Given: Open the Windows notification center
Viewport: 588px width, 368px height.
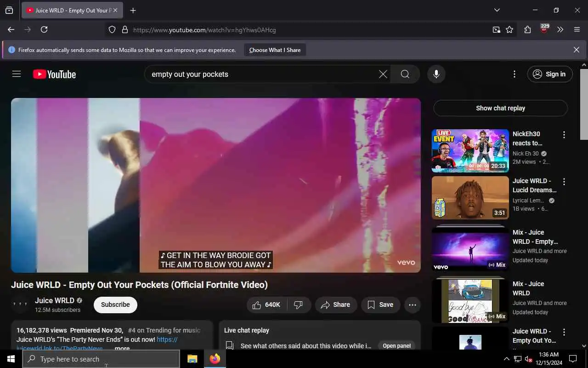Looking at the screenshot, I should pos(573,359).
